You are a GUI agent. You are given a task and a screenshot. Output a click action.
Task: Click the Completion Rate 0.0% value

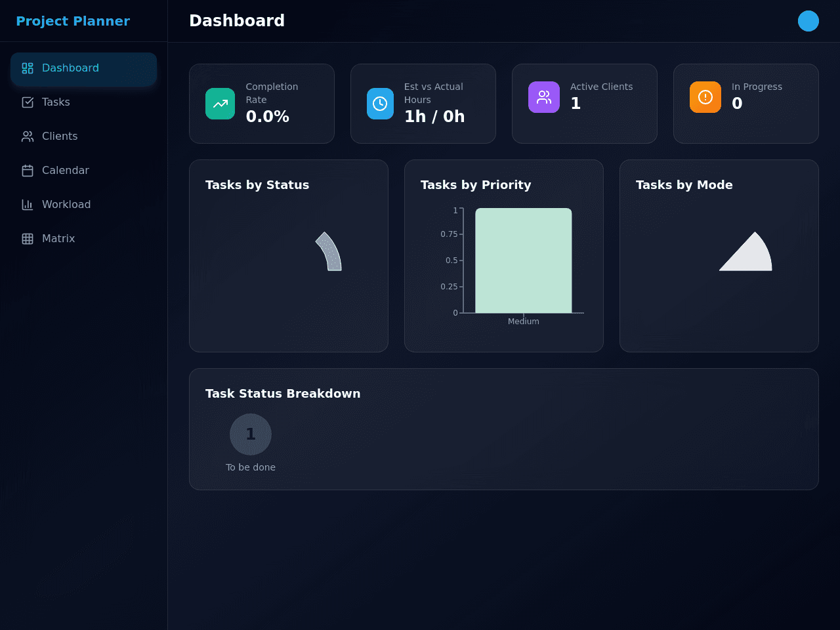pyautogui.click(x=267, y=117)
